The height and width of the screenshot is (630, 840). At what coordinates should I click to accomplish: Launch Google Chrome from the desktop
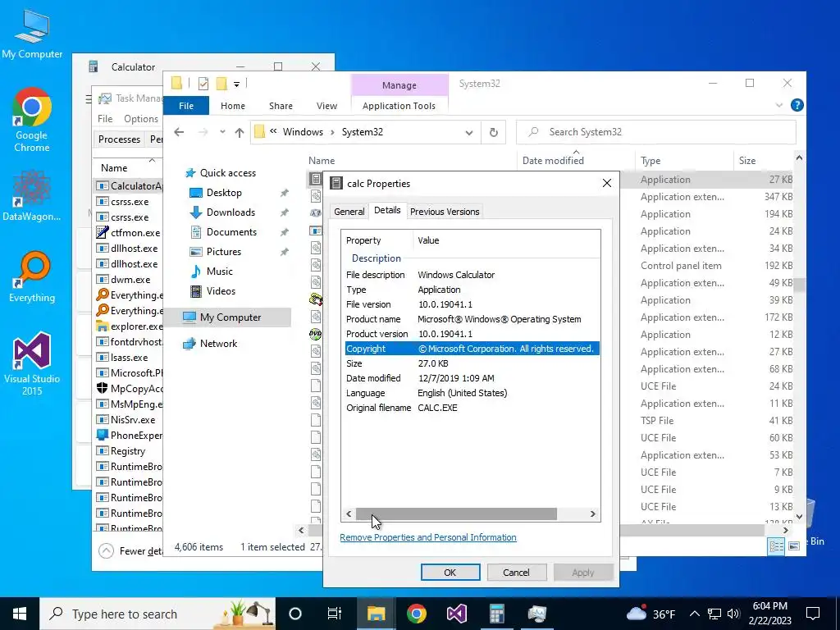32,120
